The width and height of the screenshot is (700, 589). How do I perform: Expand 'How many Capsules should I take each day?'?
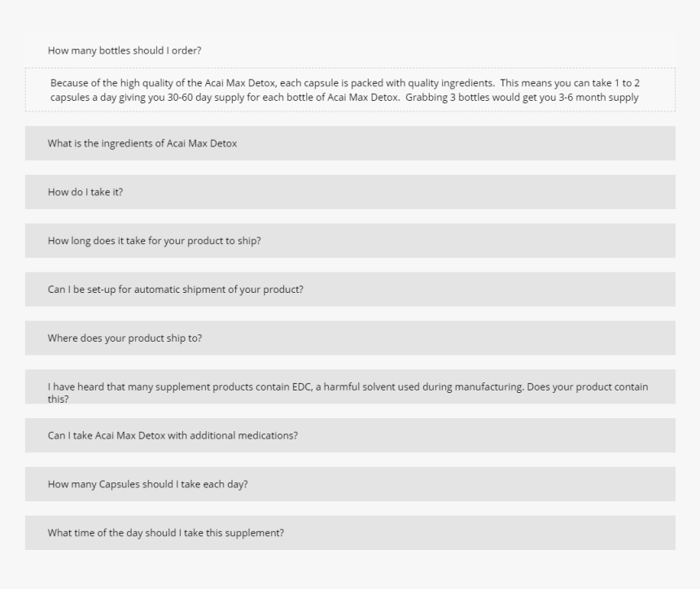[350, 484]
